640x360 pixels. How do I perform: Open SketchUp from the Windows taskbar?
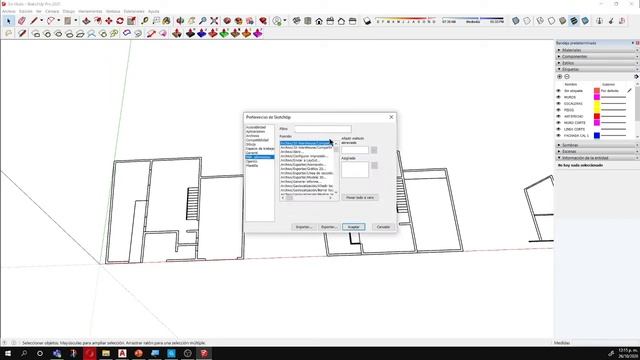click(204, 353)
